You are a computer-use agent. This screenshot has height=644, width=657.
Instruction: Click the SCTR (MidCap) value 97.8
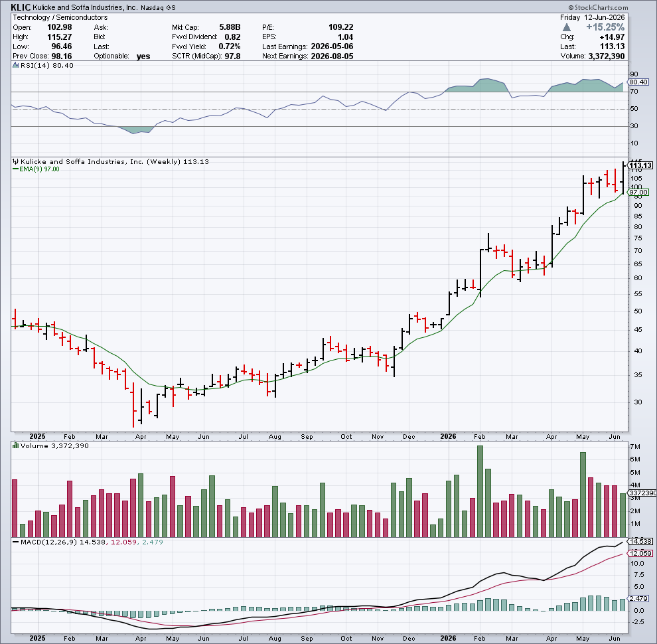tap(232, 56)
